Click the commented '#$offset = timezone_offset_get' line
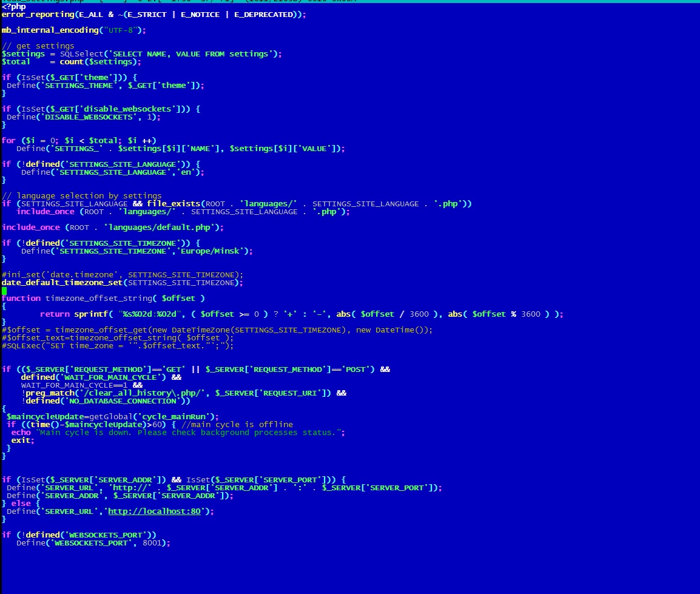700x594 pixels. (x=217, y=331)
